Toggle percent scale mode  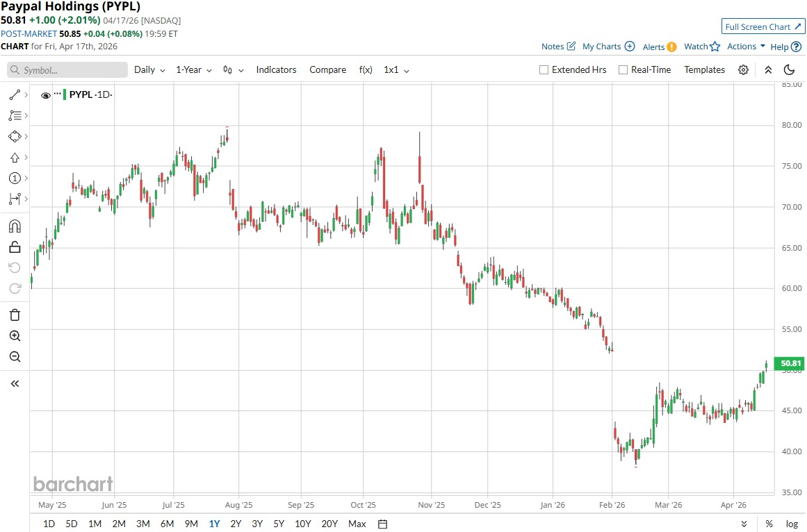[769, 524]
